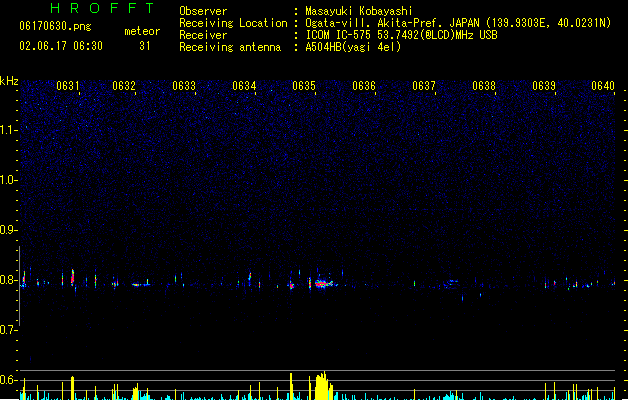The height and width of the screenshot is (400, 629).
Task: Click the Ogata-vill. Akita-Pref. JAPAN location text
Action: [x=458, y=23]
